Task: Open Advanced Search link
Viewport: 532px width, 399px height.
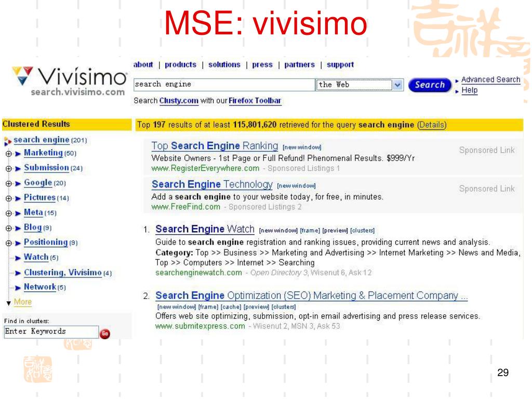Action: coord(490,79)
